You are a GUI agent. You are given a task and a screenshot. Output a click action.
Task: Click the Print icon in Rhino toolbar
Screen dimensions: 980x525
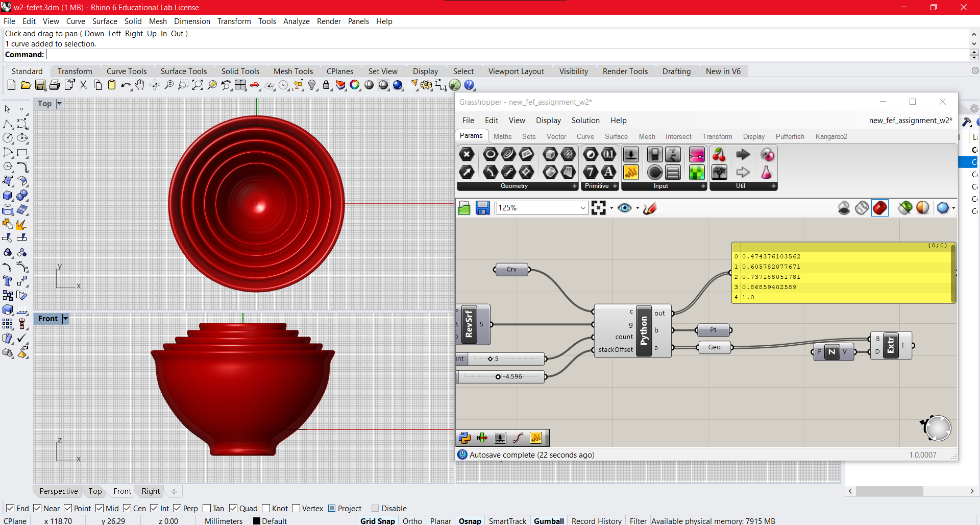click(x=55, y=85)
